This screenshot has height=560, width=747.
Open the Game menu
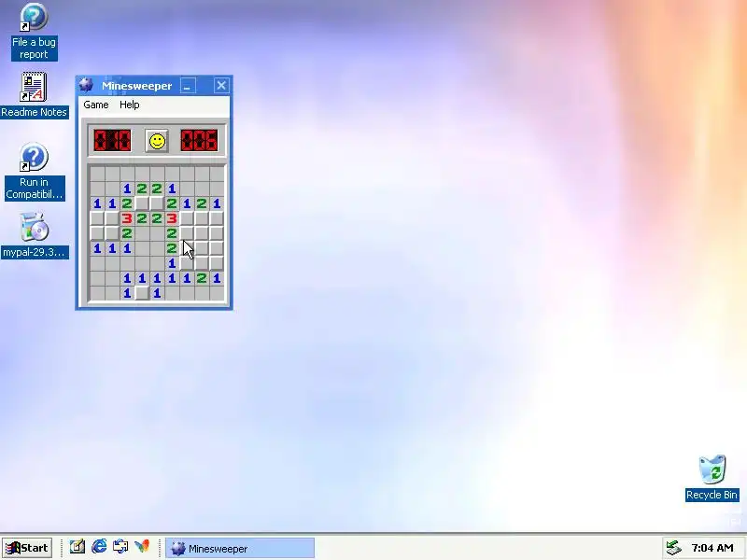pyautogui.click(x=96, y=105)
